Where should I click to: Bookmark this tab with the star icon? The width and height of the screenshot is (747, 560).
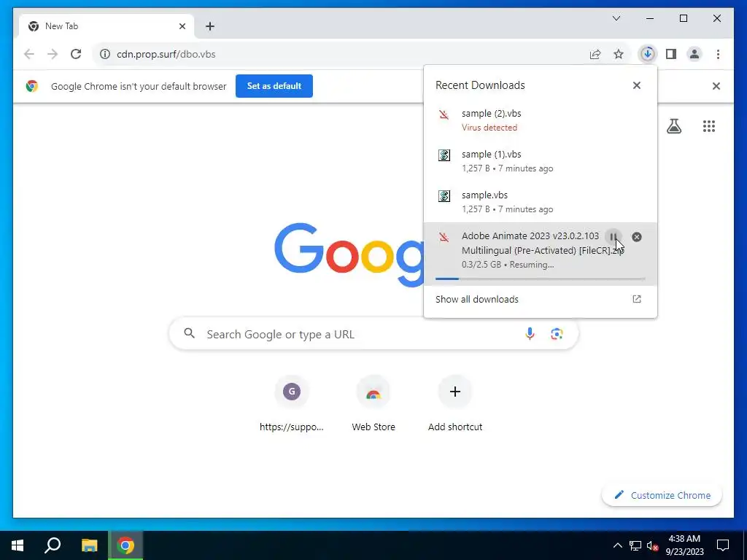coord(619,54)
